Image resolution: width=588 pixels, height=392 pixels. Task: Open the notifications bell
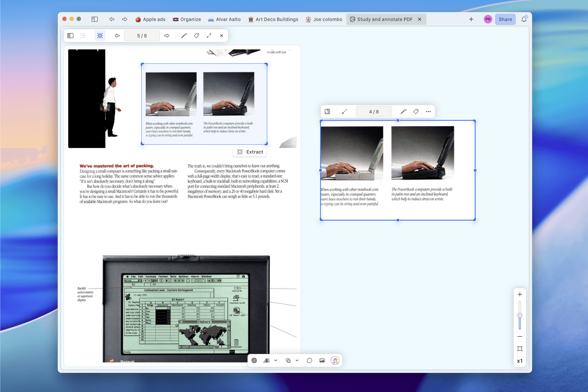pyautogui.click(x=524, y=19)
